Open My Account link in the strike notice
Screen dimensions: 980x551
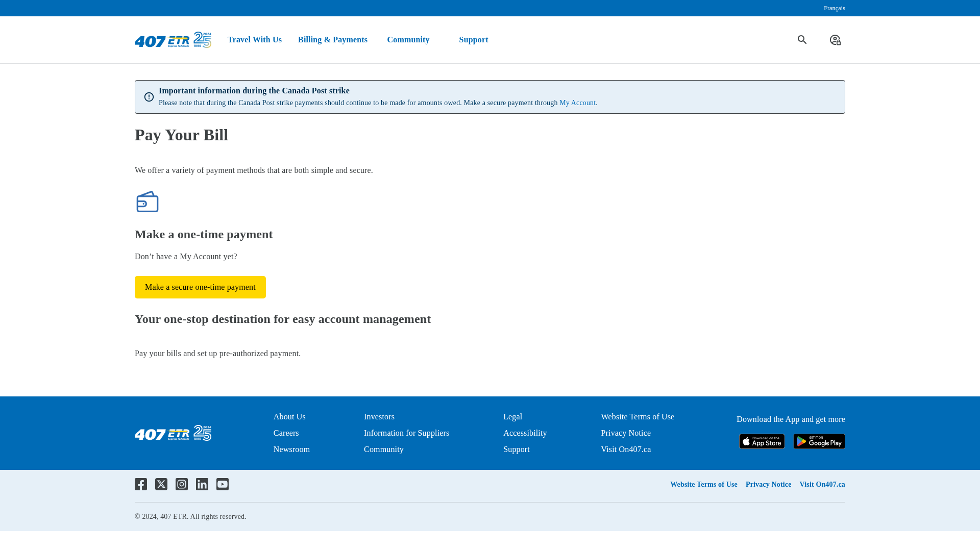pos(577,103)
